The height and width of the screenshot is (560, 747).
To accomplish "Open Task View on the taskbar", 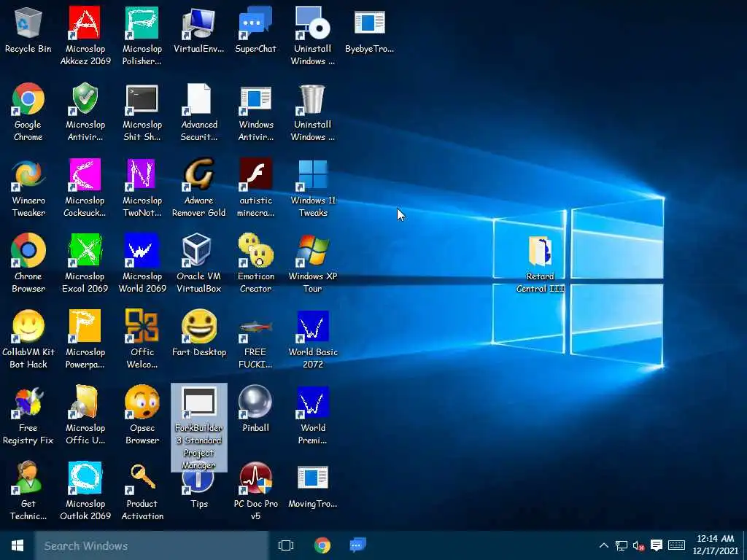I will [286, 545].
